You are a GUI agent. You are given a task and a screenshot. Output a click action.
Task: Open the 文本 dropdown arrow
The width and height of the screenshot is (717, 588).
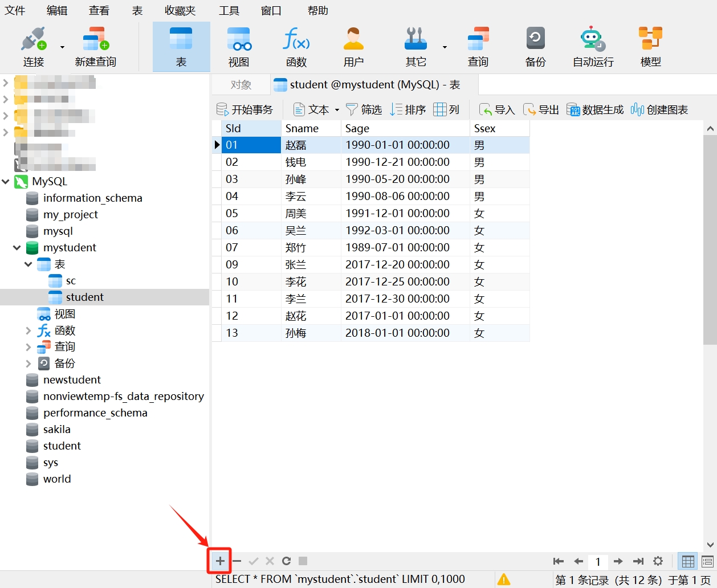pyautogui.click(x=337, y=110)
